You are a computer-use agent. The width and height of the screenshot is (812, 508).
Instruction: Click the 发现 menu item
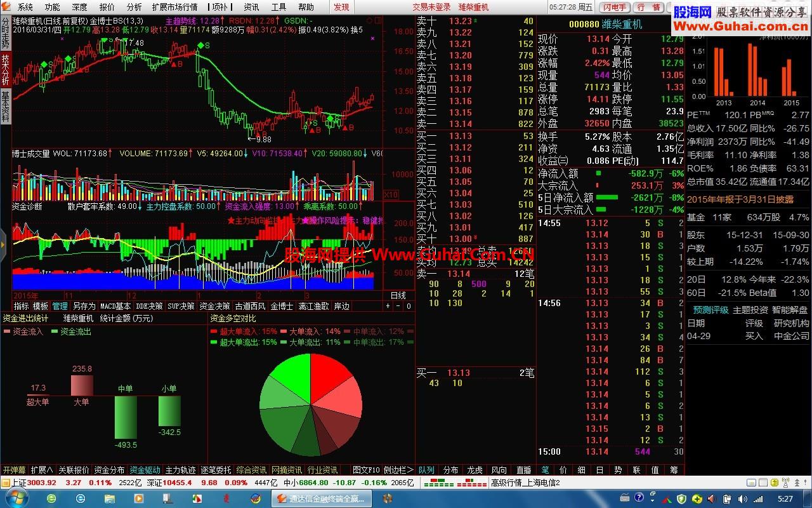(341, 7)
